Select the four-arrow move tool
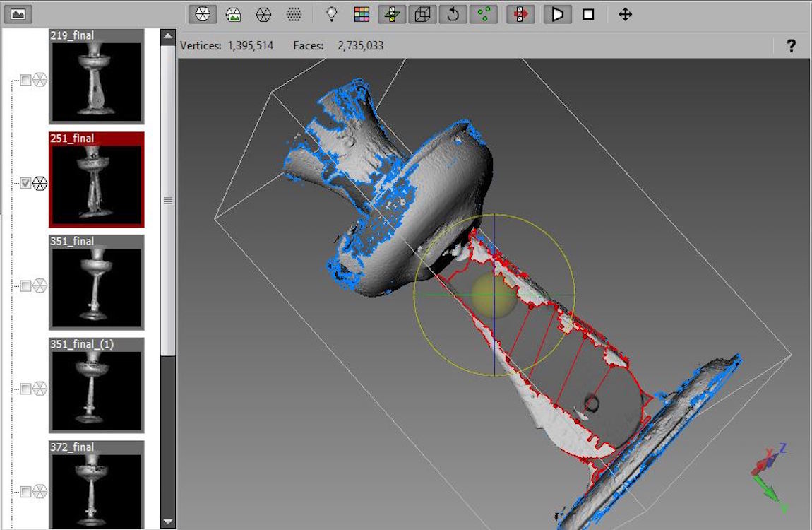 tap(625, 14)
